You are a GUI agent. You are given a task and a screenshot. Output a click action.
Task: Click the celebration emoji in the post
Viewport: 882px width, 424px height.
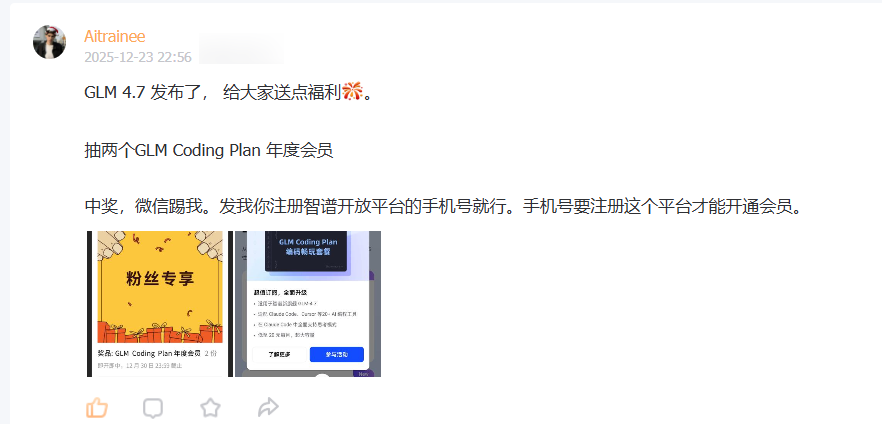pyautogui.click(x=353, y=91)
